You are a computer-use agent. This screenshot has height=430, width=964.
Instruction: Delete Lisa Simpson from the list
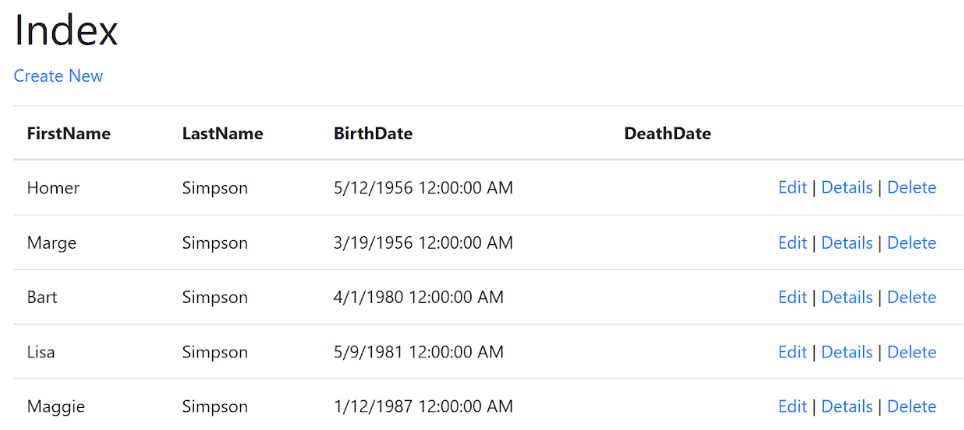pos(911,352)
